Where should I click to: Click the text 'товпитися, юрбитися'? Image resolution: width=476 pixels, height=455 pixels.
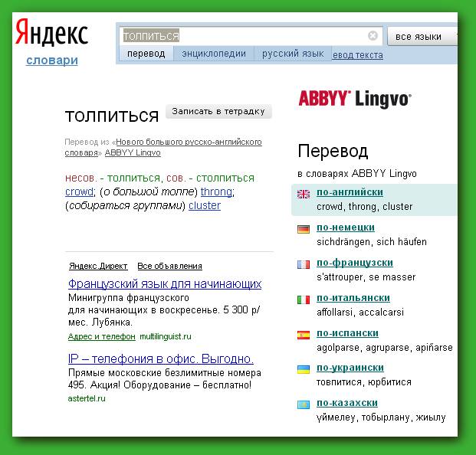click(364, 382)
